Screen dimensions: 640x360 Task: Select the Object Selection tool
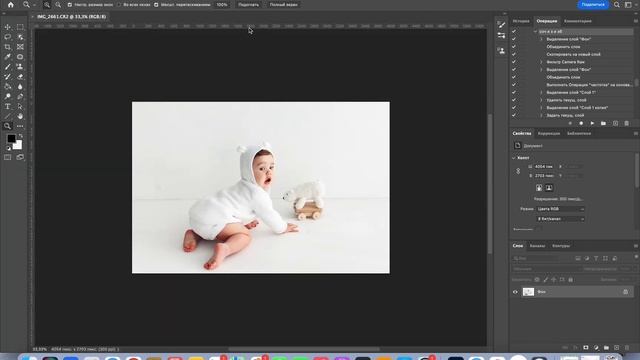click(x=20, y=37)
